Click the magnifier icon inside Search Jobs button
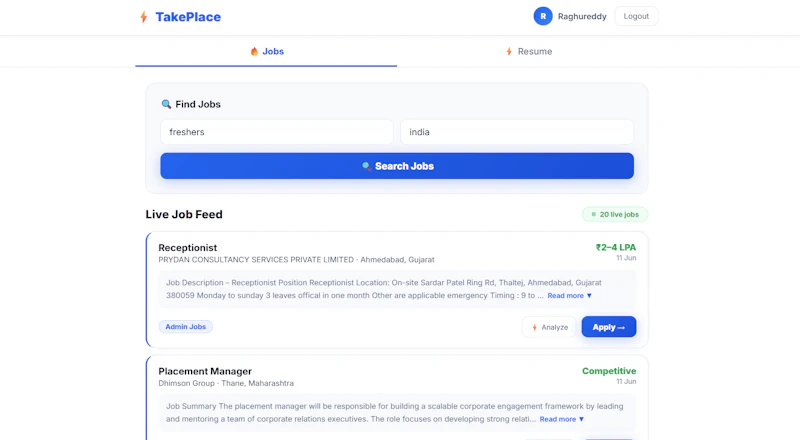The height and width of the screenshot is (440, 800). [366, 166]
